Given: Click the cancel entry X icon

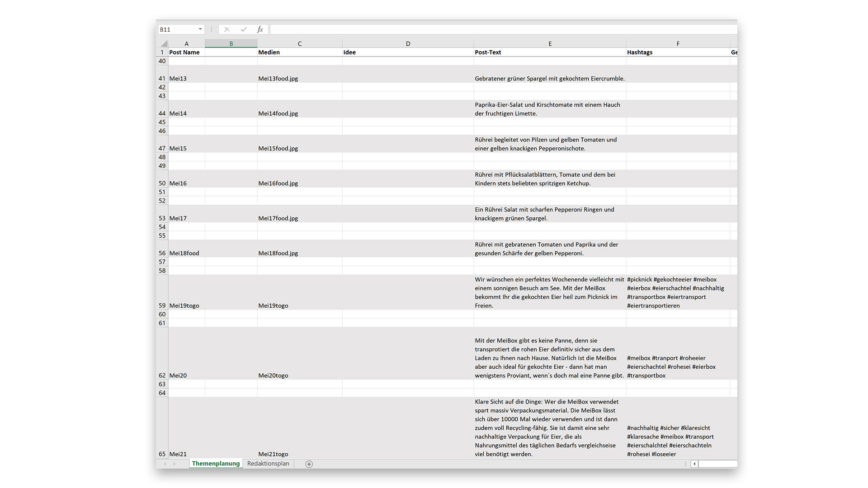Looking at the screenshot, I should tap(227, 29).
